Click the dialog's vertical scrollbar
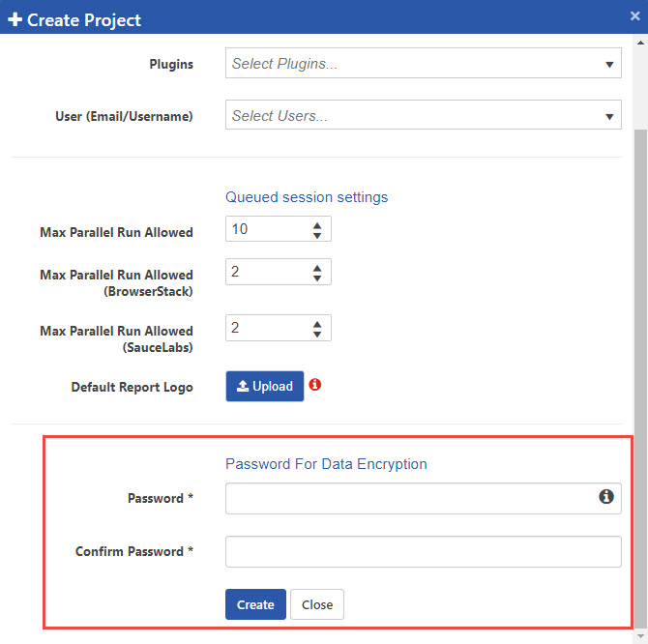648x644 pixels. tap(640, 290)
